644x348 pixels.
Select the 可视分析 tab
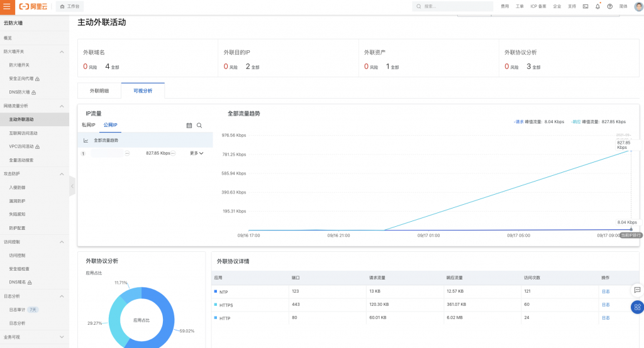tap(143, 90)
